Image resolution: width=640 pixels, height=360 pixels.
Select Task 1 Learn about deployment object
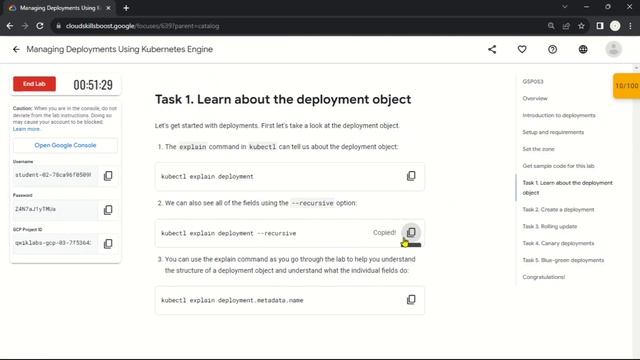(x=567, y=188)
